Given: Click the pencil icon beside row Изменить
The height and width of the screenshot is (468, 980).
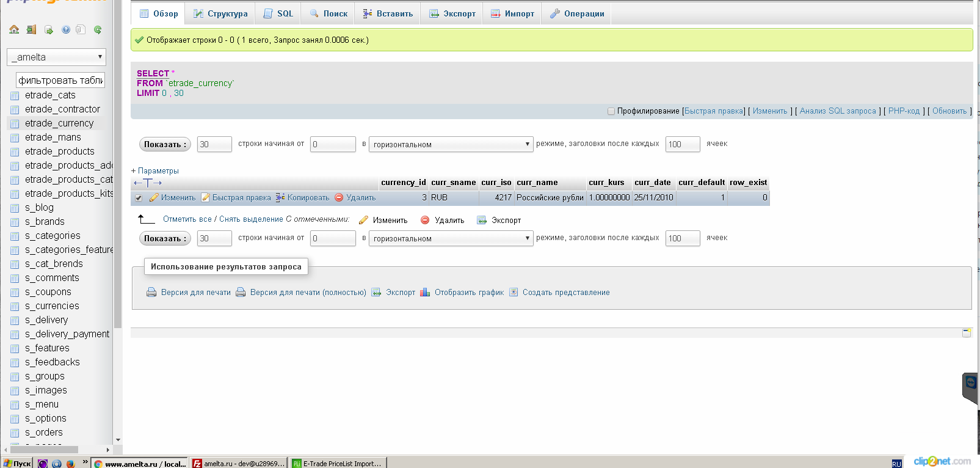Looking at the screenshot, I should click(x=154, y=197).
